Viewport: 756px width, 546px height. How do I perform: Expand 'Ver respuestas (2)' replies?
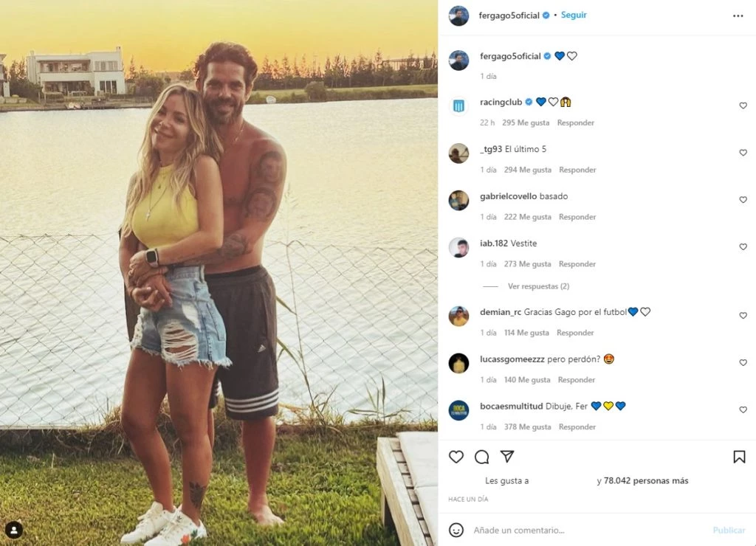click(x=538, y=286)
